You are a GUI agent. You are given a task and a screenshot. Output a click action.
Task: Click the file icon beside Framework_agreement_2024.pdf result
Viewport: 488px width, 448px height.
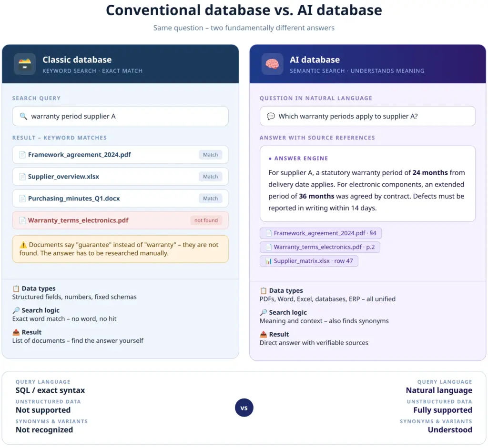click(x=22, y=155)
